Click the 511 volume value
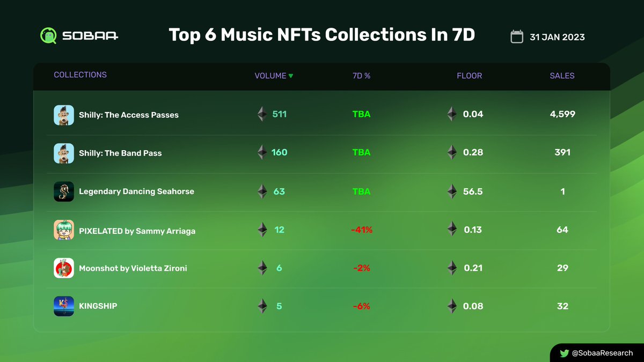Image resolution: width=644 pixels, height=362 pixels. 279,114
